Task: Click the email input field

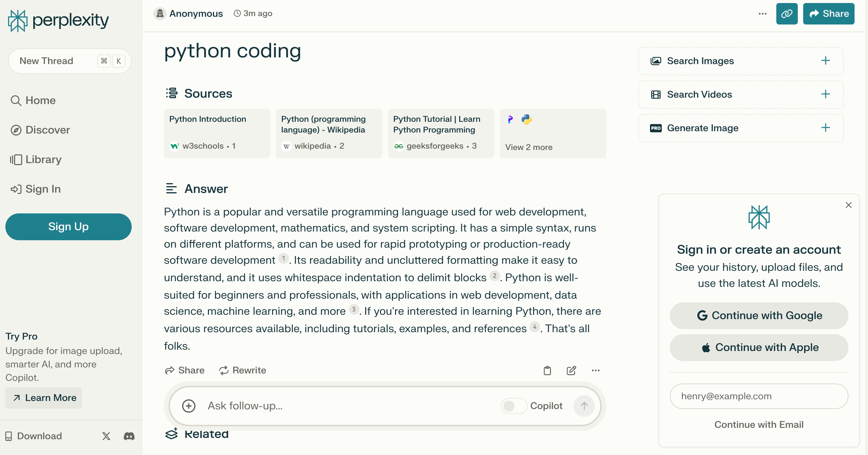Action: point(759,396)
